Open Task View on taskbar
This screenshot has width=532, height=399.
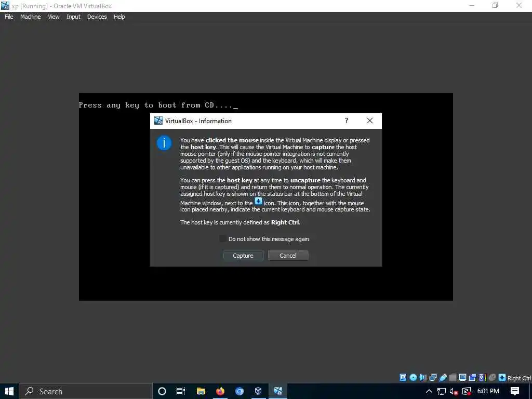click(180, 391)
